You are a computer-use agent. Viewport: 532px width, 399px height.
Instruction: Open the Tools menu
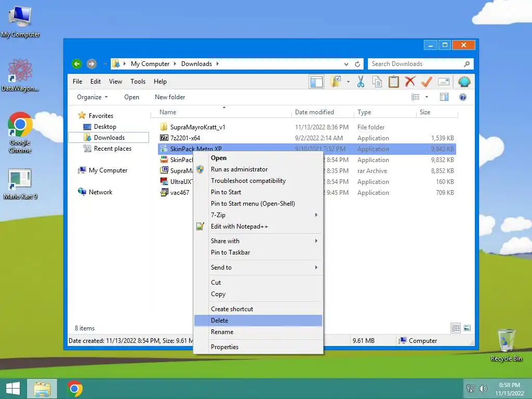(x=138, y=82)
